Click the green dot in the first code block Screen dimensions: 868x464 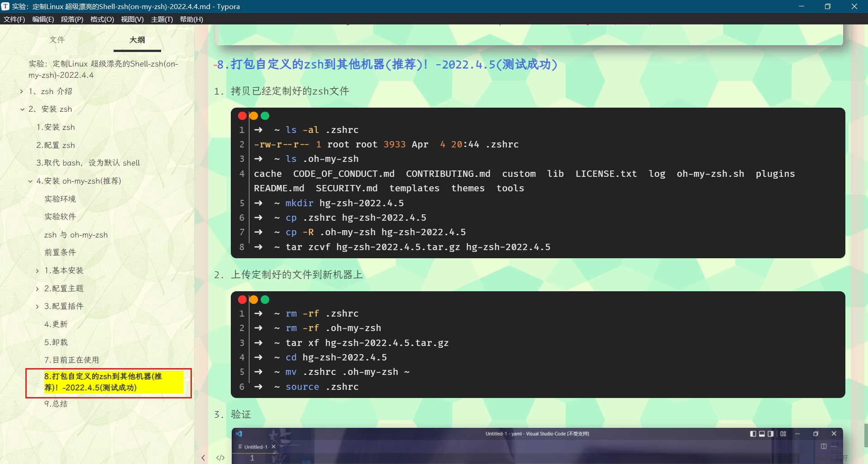(265, 116)
